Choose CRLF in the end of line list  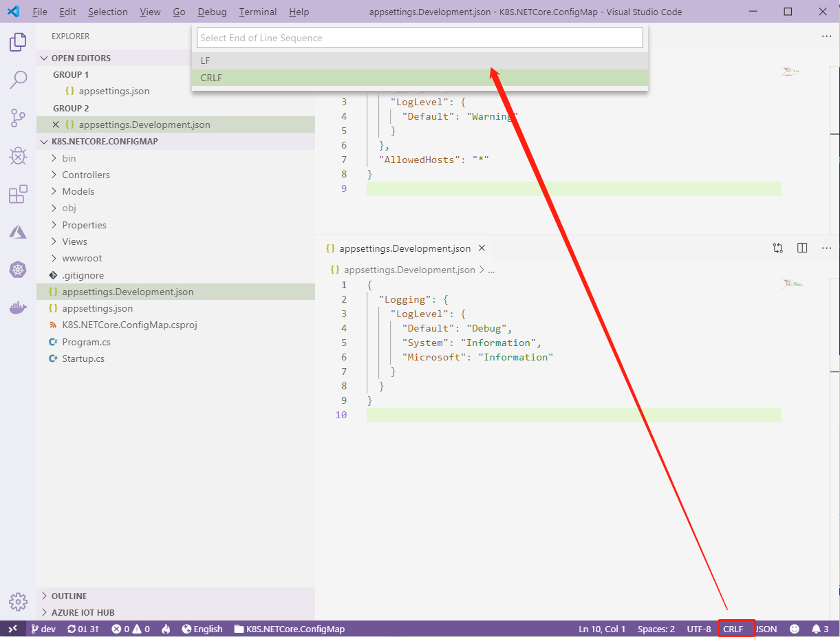420,78
